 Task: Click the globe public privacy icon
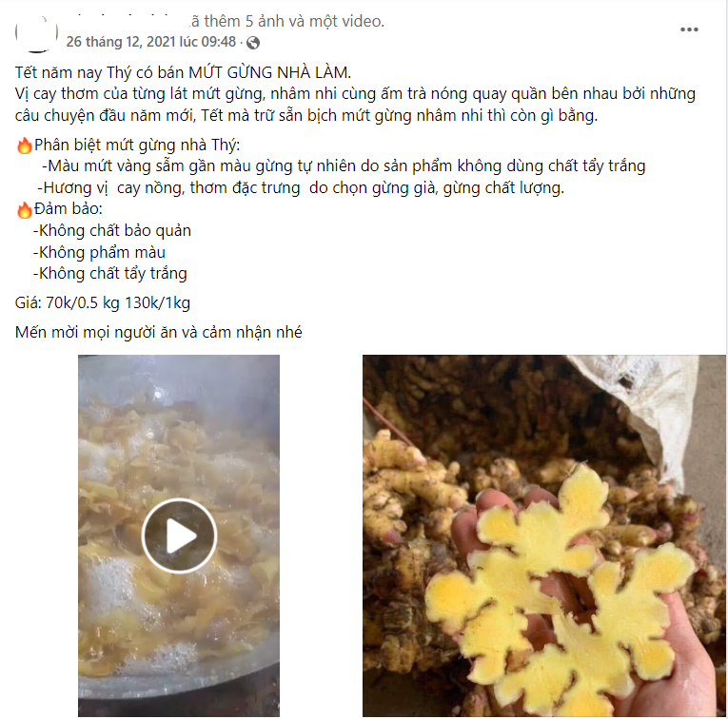(253, 43)
